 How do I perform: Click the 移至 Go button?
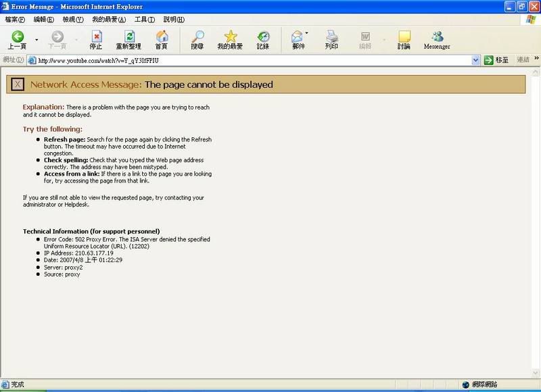(496, 60)
